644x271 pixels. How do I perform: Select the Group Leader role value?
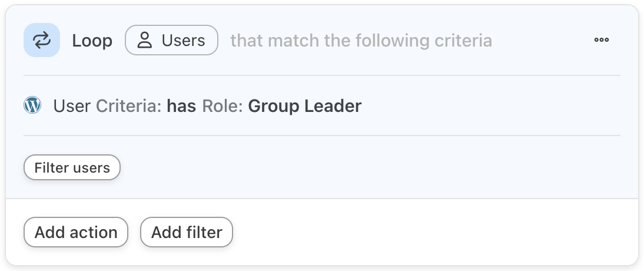305,106
